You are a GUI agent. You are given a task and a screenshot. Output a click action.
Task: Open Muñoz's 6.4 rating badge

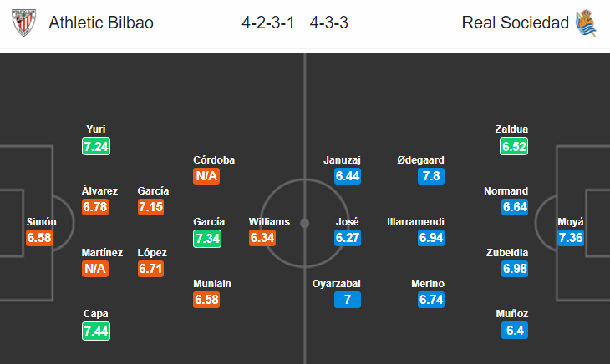[x=515, y=331]
